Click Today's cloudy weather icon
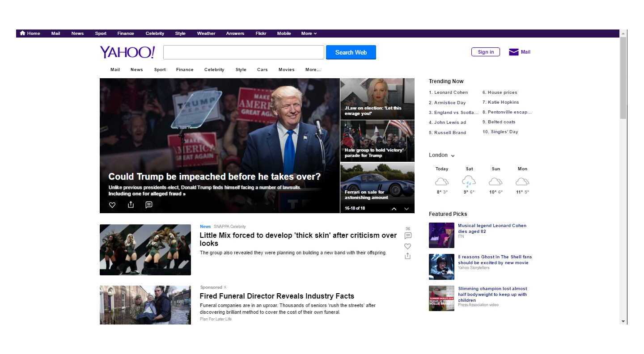This screenshot has width=644, height=354. coord(442,181)
